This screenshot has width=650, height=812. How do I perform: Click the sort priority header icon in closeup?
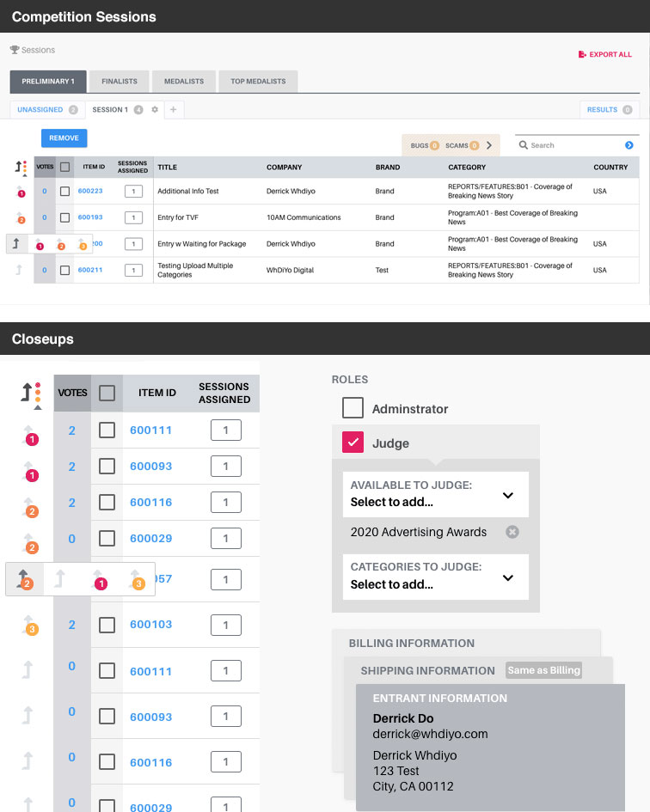coord(31,393)
